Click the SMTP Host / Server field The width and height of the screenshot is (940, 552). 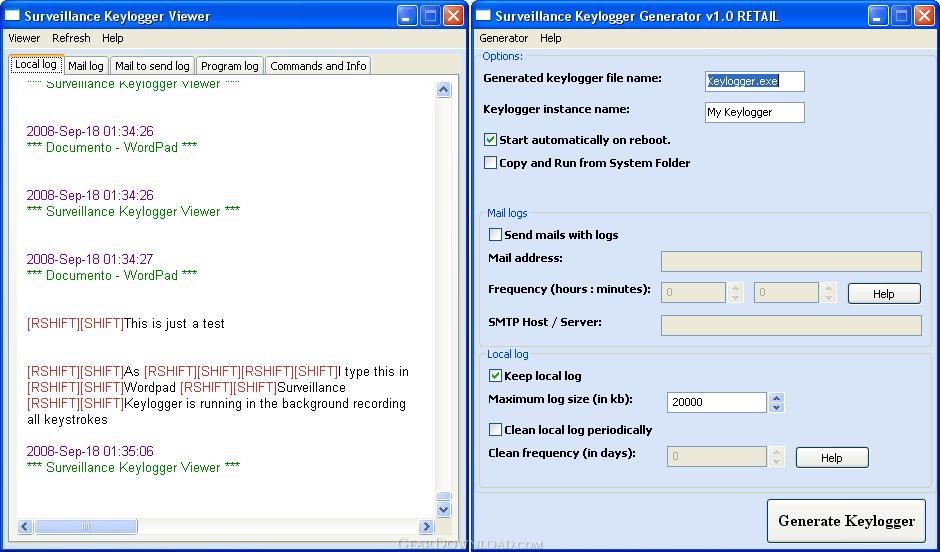point(791,325)
